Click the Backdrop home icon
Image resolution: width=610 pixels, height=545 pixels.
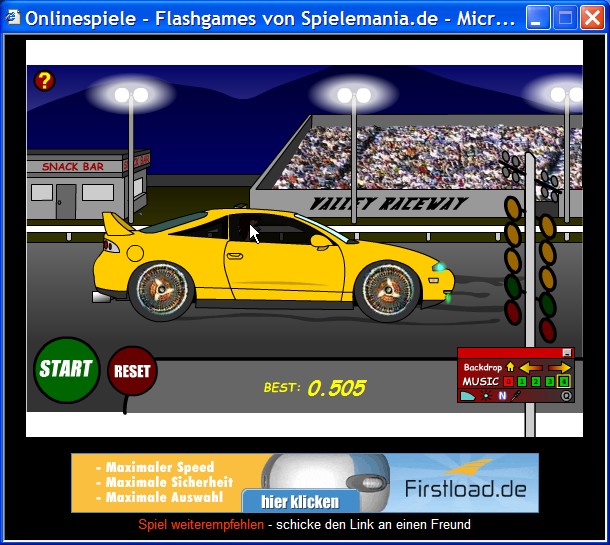click(510, 367)
